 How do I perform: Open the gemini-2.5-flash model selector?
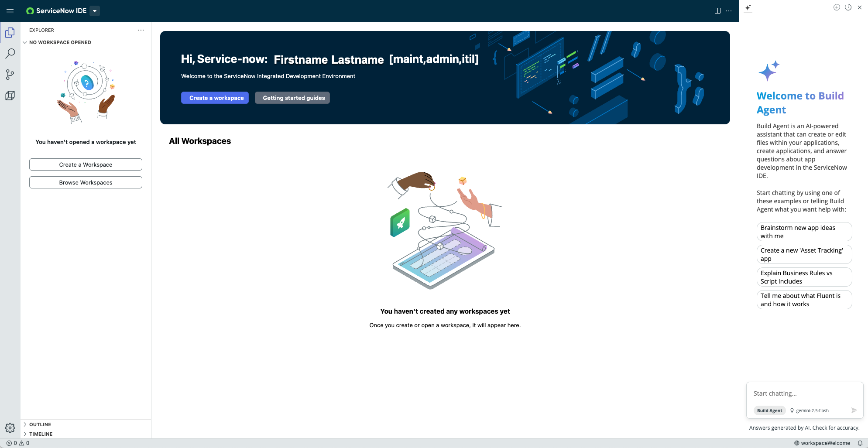[x=810, y=410]
